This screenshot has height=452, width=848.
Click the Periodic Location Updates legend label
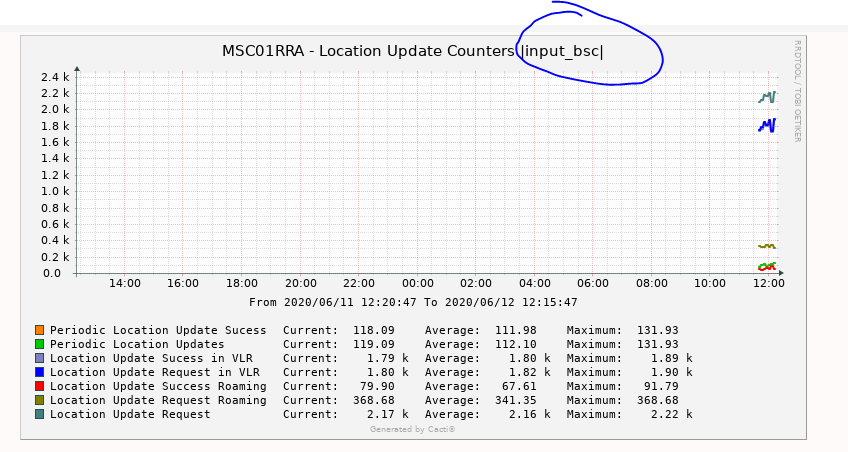click(137, 344)
